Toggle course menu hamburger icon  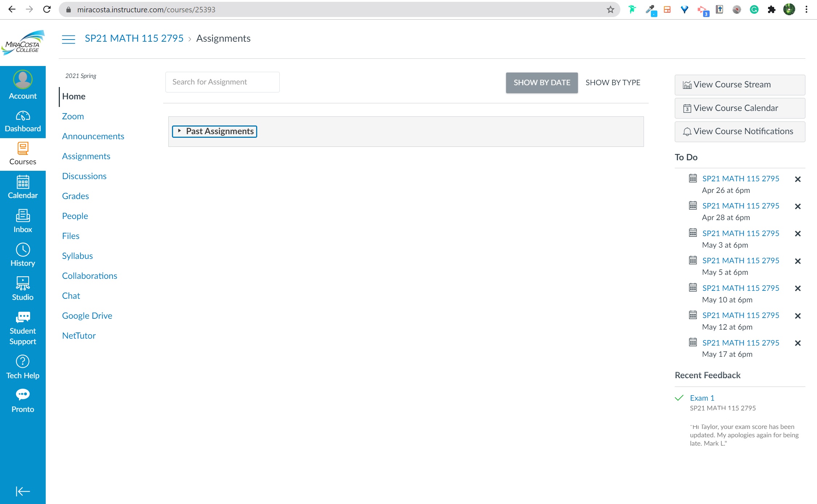[68, 39]
